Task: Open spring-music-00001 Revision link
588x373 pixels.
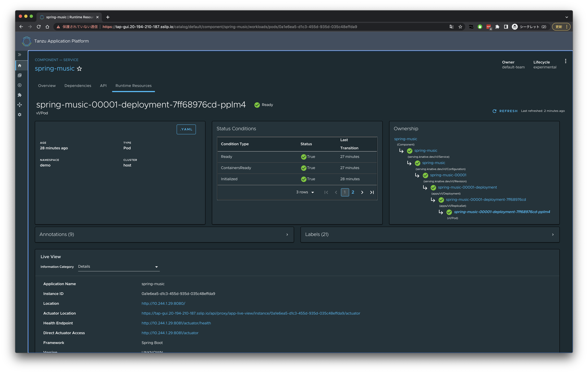Action: tap(448, 175)
